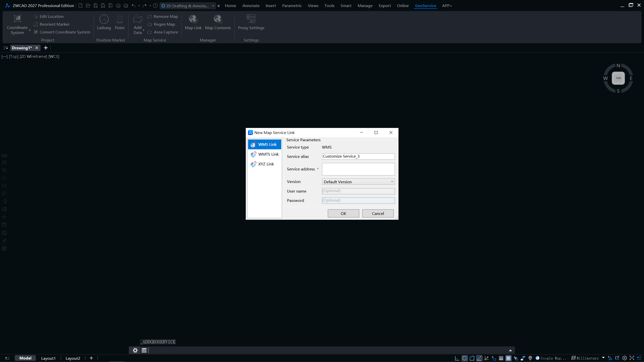Click OK in the dialog
This screenshot has height=362, width=644.
[x=343, y=213]
